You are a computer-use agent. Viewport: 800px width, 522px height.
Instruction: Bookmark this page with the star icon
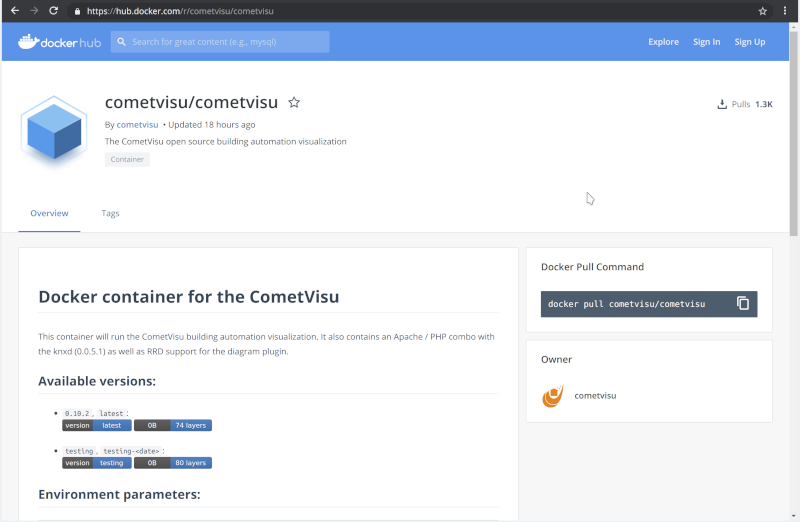[762, 11]
